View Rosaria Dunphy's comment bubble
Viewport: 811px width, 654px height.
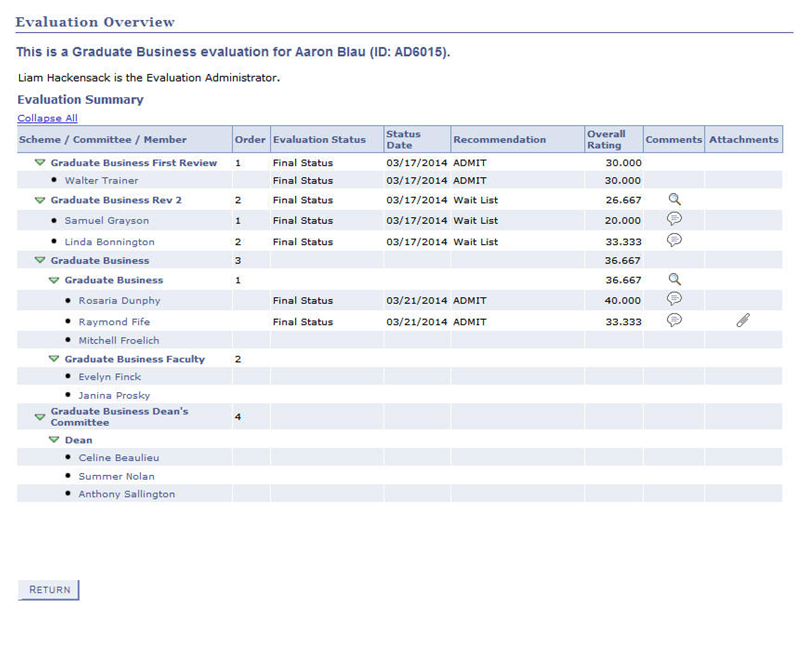tap(675, 299)
